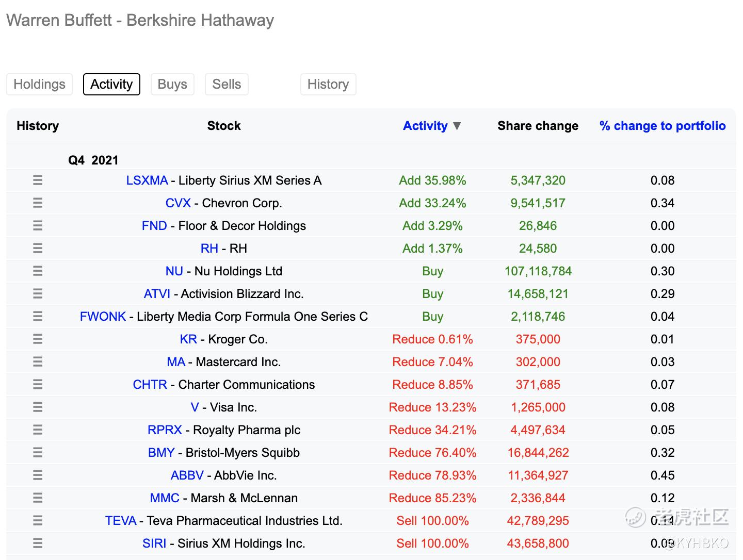Click history icon beside Visa Inc.
743x560 pixels.
38,407
